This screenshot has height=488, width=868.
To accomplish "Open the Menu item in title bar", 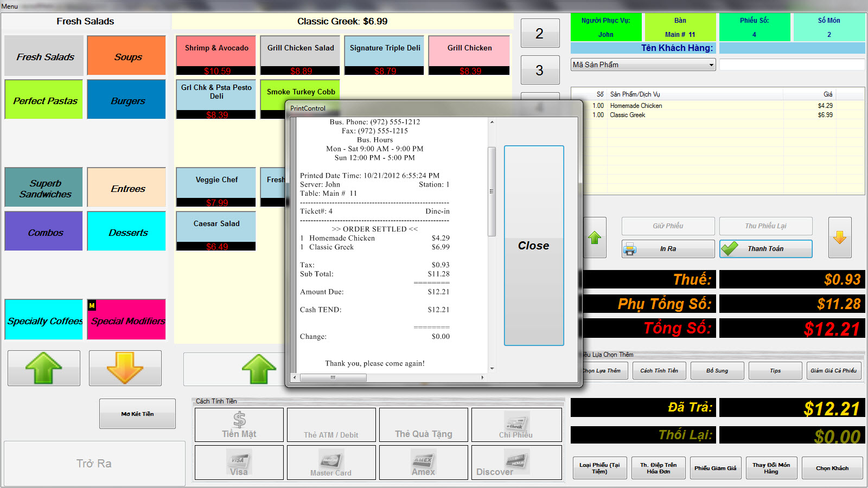I will pyautogui.click(x=10, y=6).
